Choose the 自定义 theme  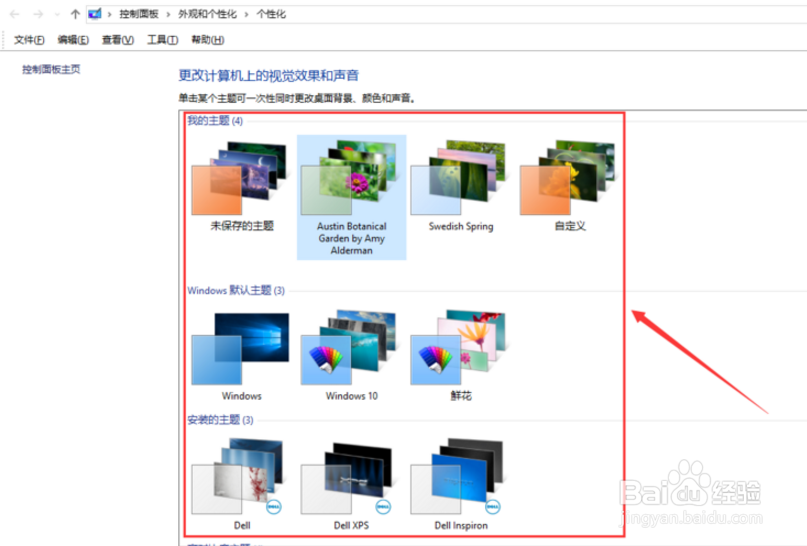(x=570, y=186)
